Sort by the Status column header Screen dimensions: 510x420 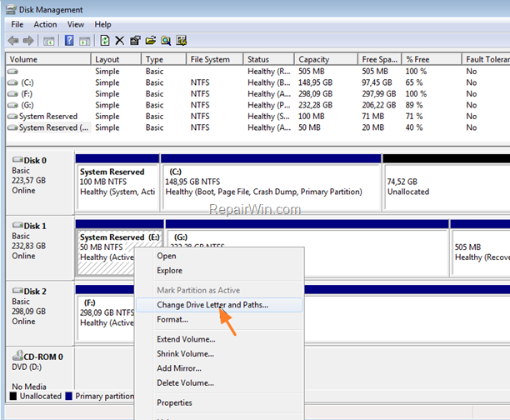269,59
